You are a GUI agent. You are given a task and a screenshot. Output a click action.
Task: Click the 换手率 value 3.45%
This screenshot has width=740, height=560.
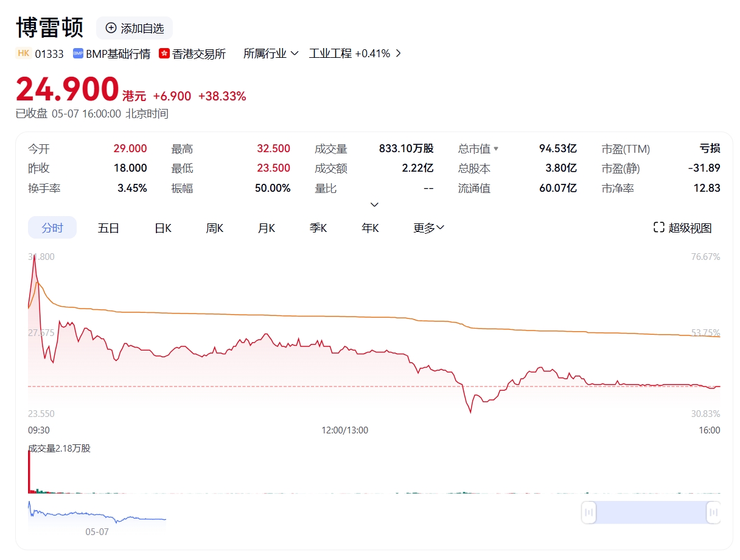pyautogui.click(x=132, y=188)
